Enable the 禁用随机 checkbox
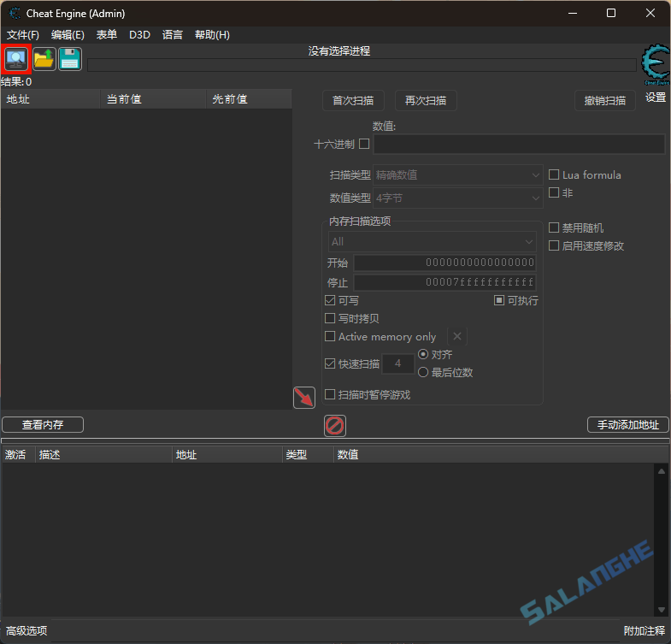 (x=554, y=227)
